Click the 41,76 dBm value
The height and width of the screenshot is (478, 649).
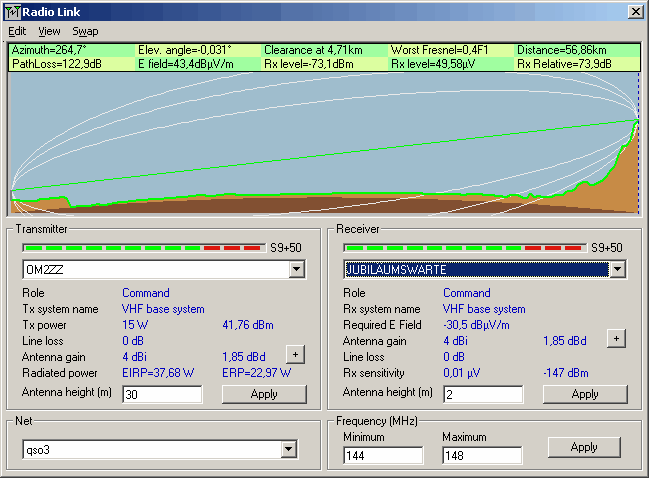click(x=248, y=325)
